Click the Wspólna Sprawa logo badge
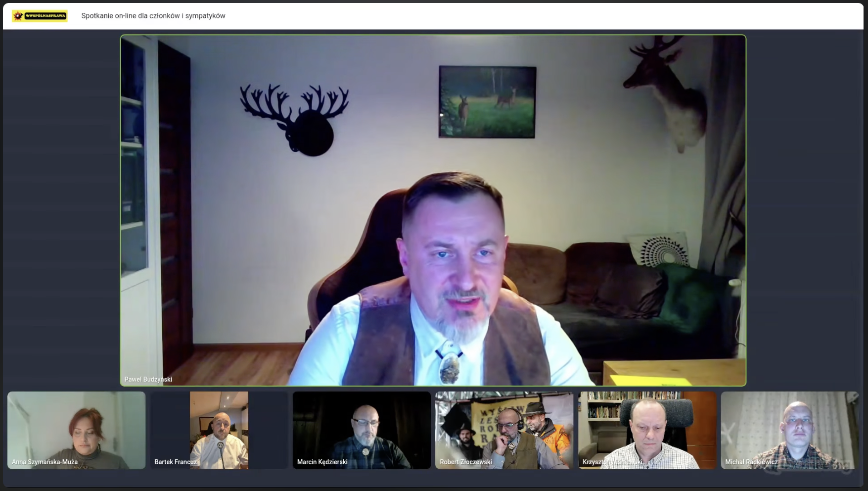This screenshot has width=868, height=491. (x=40, y=16)
